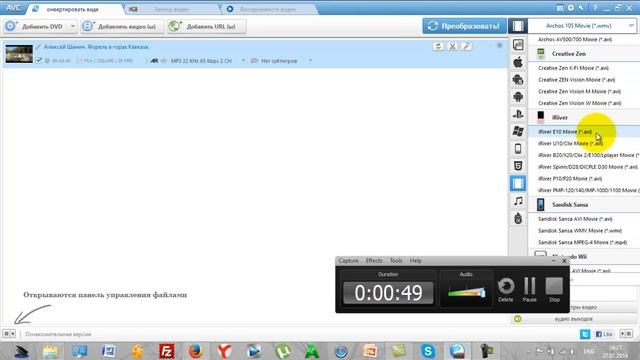Remove the file with the X icon
The image size is (640, 360).
click(x=452, y=46)
